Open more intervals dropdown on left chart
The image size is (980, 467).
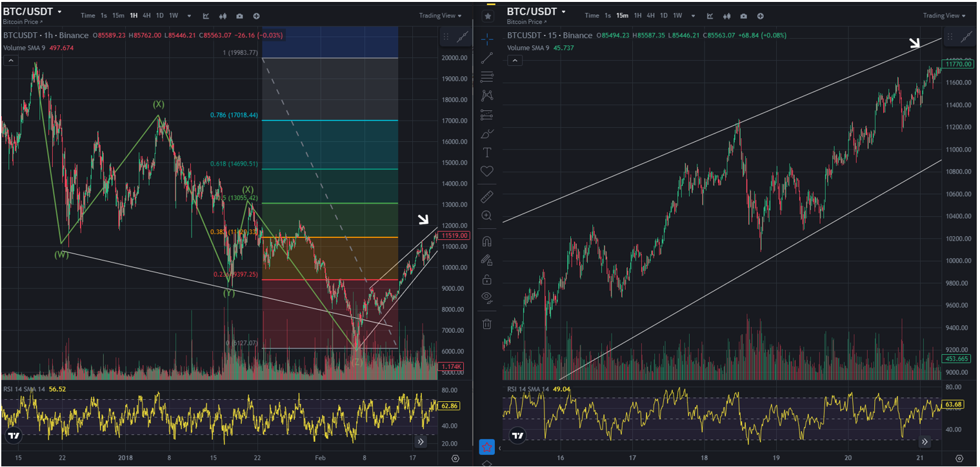pos(189,15)
